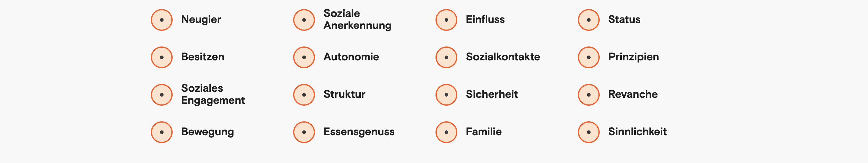Click the orange circle beside Einfluss
The height and width of the screenshot is (163, 868).
point(446,20)
